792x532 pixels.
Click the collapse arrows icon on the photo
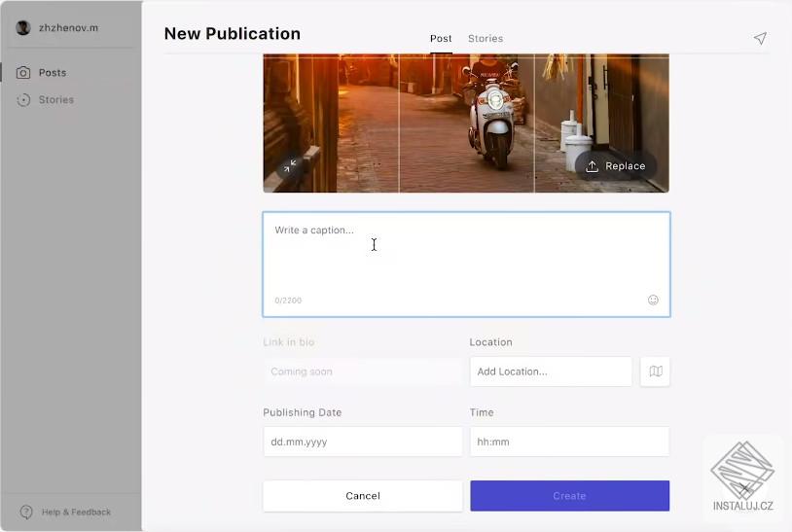[x=289, y=165]
